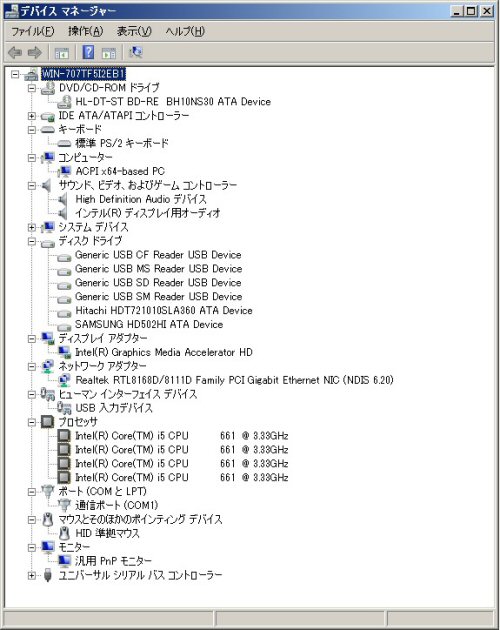This screenshot has width=500, height=630.
Task: Select the HID mouse device icon
Action: point(64,533)
